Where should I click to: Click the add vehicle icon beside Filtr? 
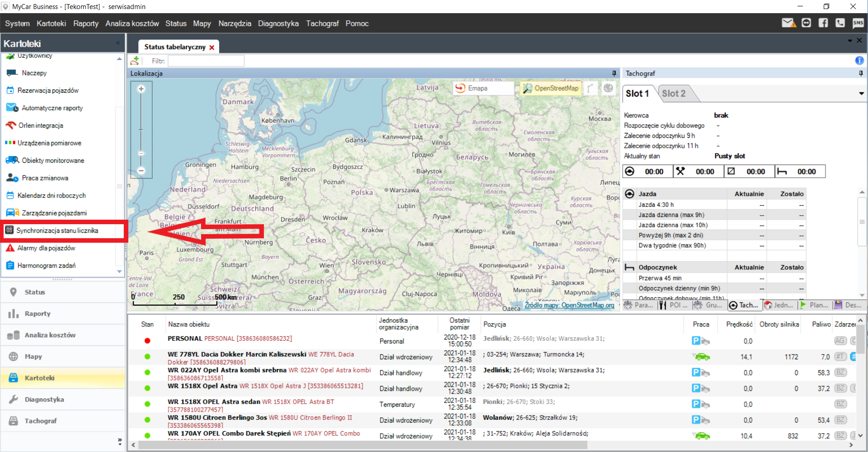(x=135, y=61)
